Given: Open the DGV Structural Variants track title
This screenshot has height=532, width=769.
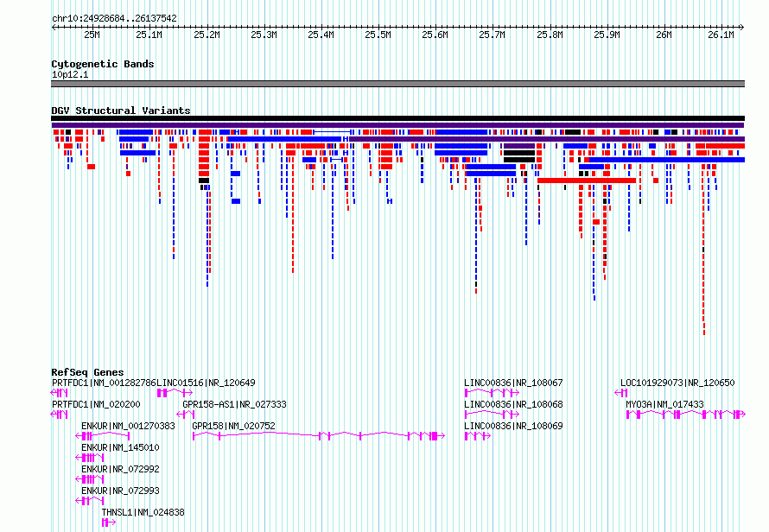Looking at the screenshot, I should pyautogui.click(x=121, y=111).
